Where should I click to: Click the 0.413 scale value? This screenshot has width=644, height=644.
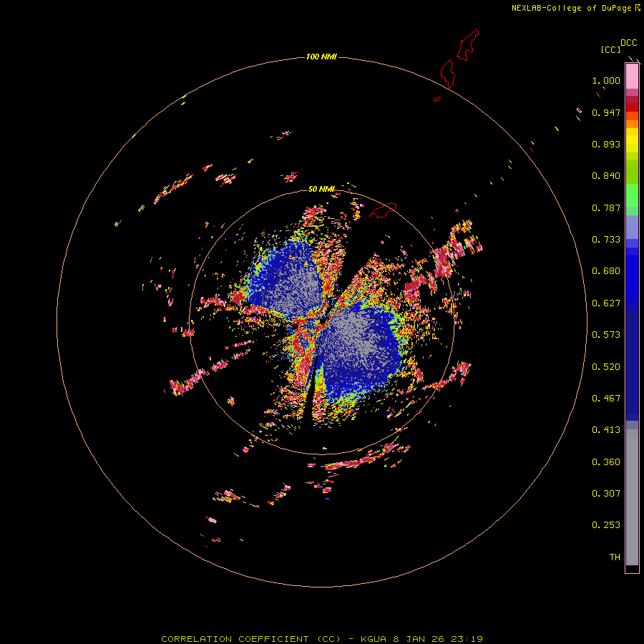tap(606, 430)
